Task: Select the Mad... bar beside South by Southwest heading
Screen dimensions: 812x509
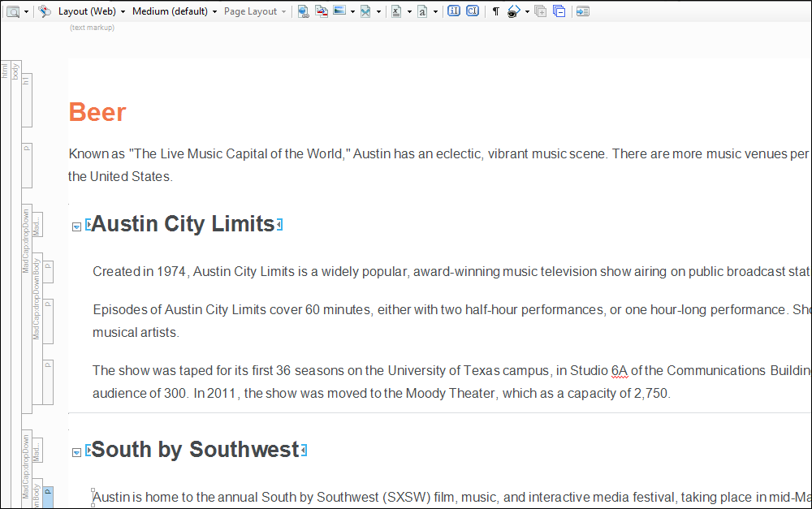Action: pyautogui.click(x=37, y=450)
